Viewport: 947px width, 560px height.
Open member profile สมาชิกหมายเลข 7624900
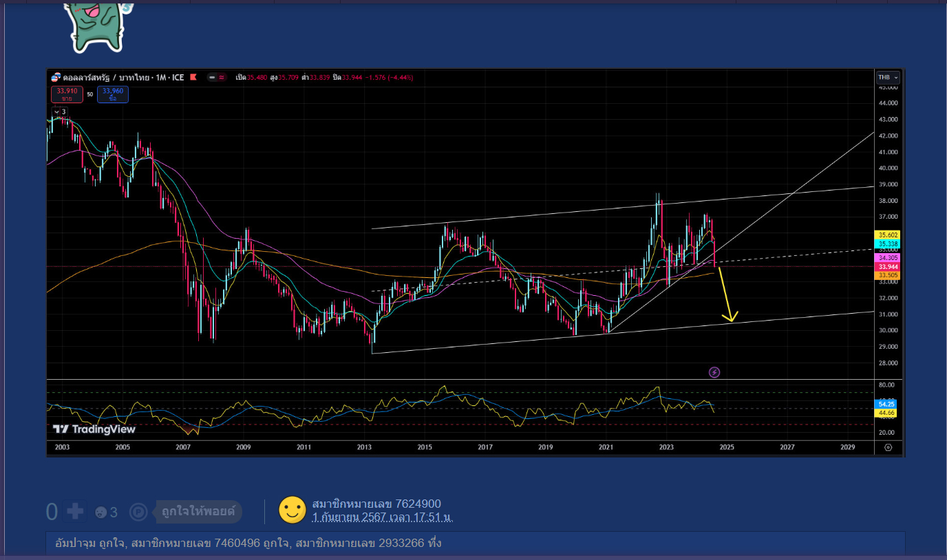click(x=376, y=504)
